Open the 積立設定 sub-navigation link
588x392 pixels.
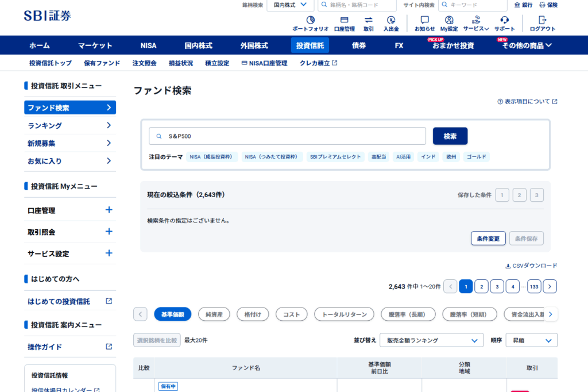[217, 63]
